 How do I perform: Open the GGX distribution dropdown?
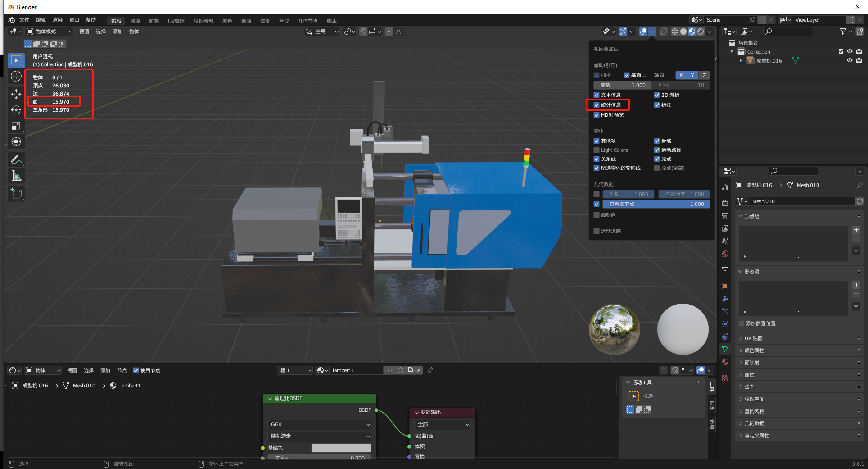(x=320, y=424)
